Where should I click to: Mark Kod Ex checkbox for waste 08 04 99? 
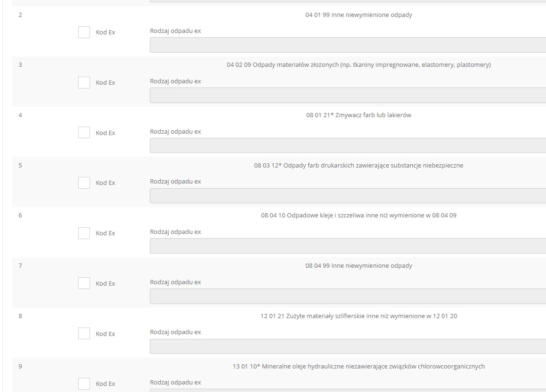point(84,283)
